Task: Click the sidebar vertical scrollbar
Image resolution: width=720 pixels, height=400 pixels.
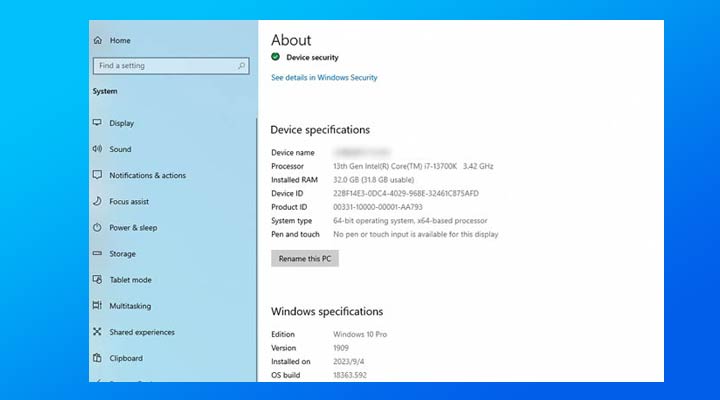Action: click(x=257, y=250)
